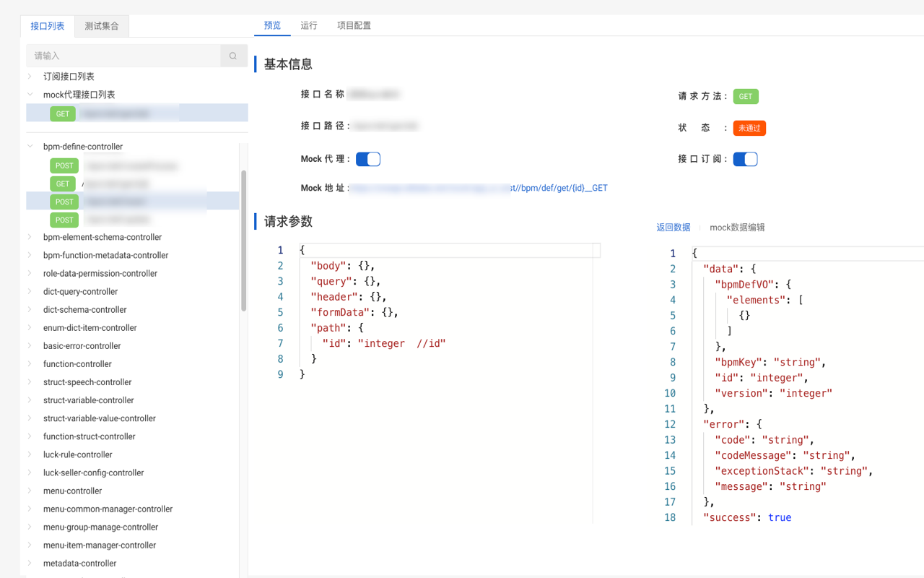Click the GET badge inside bpm-define-controller group
924x578 pixels.
point(62,184)
